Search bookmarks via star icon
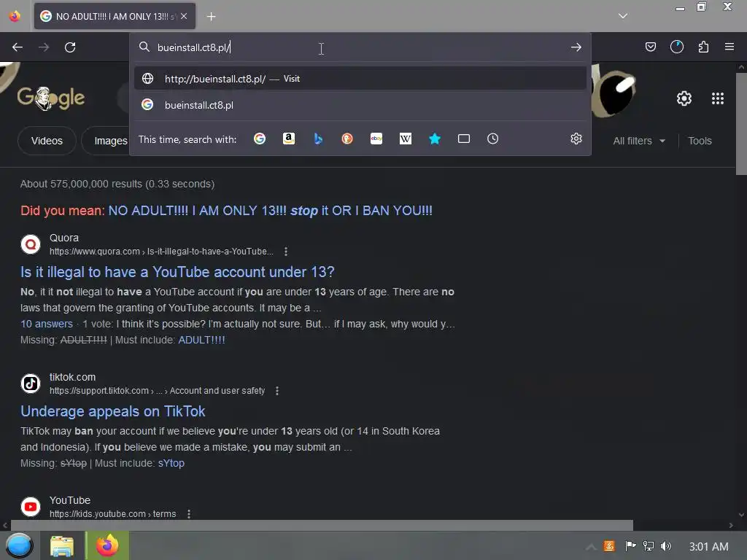The width and height of the screenshot is (747, 560). click(x=435, y=139)
